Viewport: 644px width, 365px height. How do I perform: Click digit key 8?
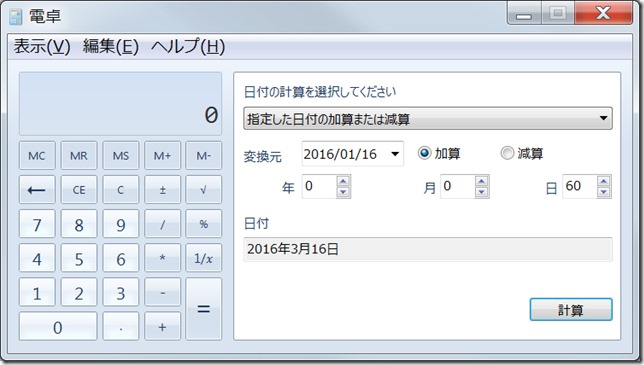tap(79, 224)
